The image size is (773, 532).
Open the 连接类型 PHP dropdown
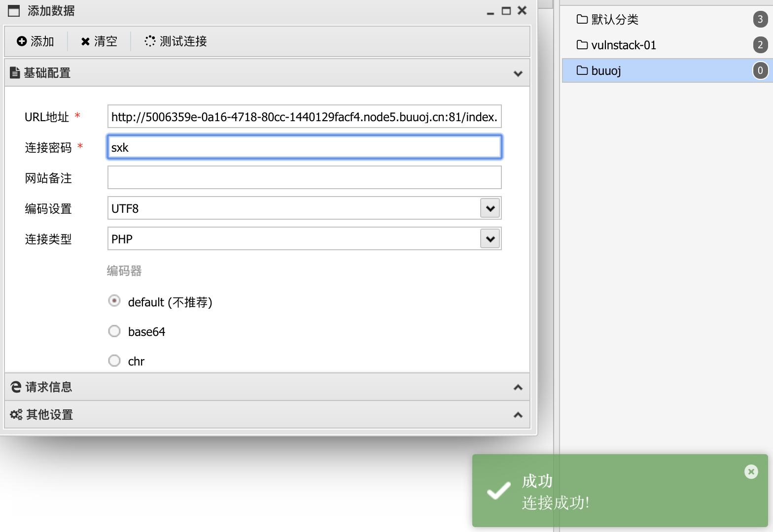(490, 239)
